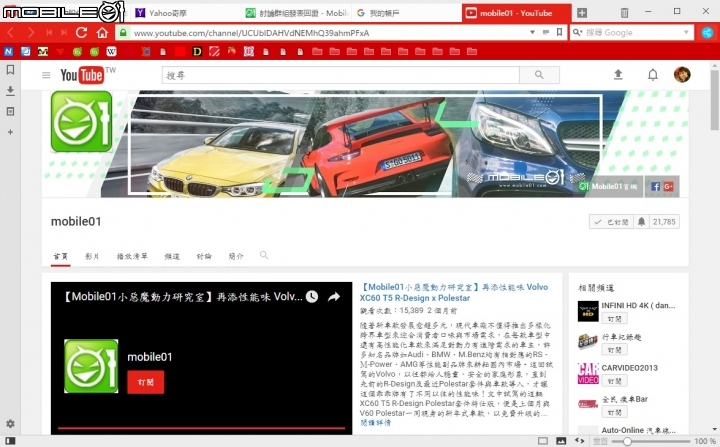Open the closed tabs trash can

(x=624, y=13)
